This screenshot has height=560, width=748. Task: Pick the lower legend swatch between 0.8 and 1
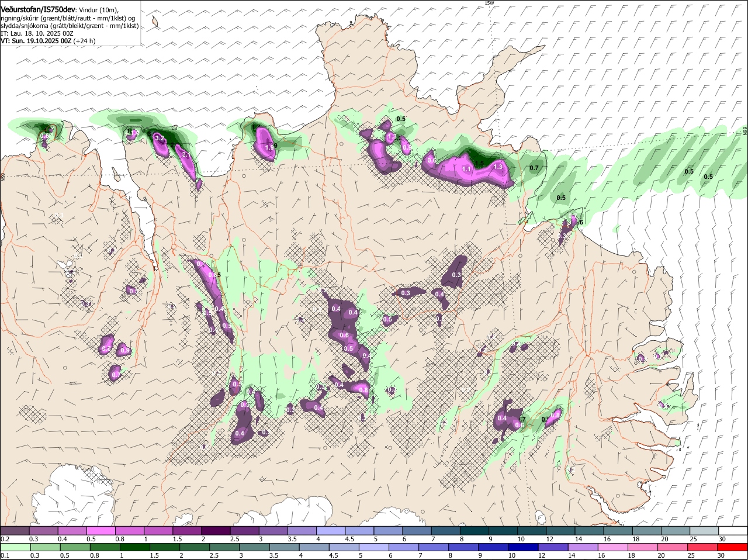click(106, 547)
